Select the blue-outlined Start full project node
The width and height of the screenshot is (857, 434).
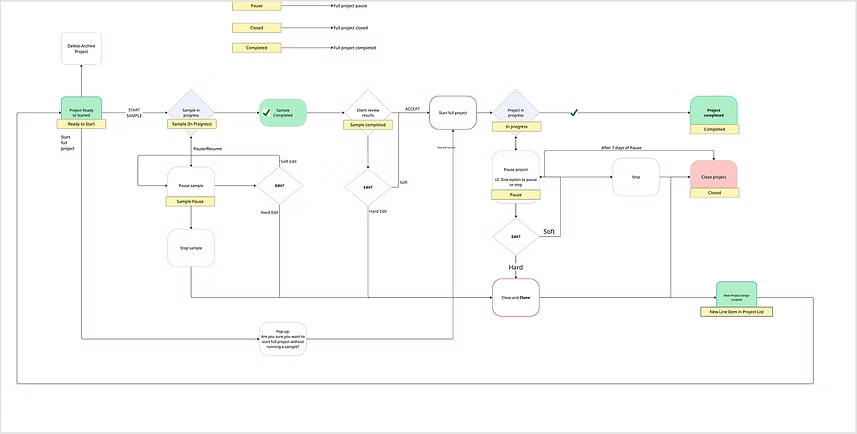[x=453, y=113]
